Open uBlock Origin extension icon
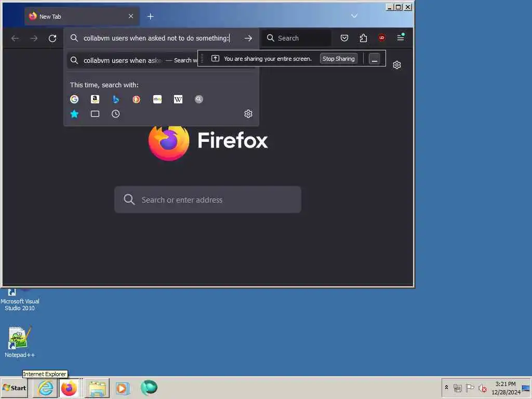This screenshot has height=399, width=532. click(x=382, y=37)
